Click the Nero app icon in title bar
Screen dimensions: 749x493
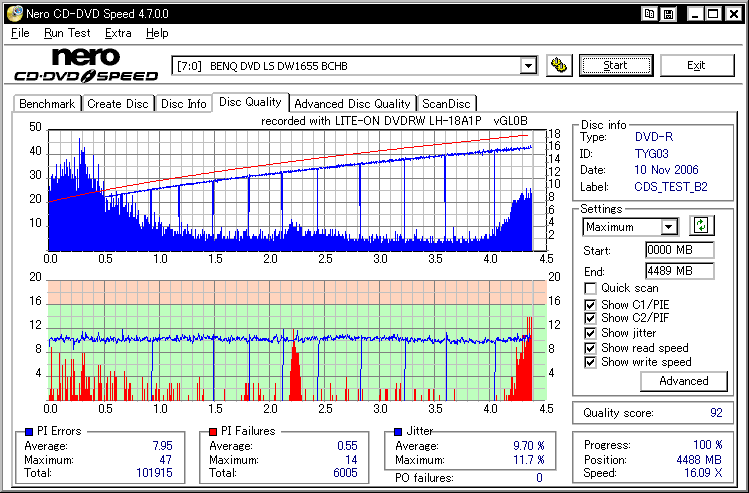tap(14, 14)
